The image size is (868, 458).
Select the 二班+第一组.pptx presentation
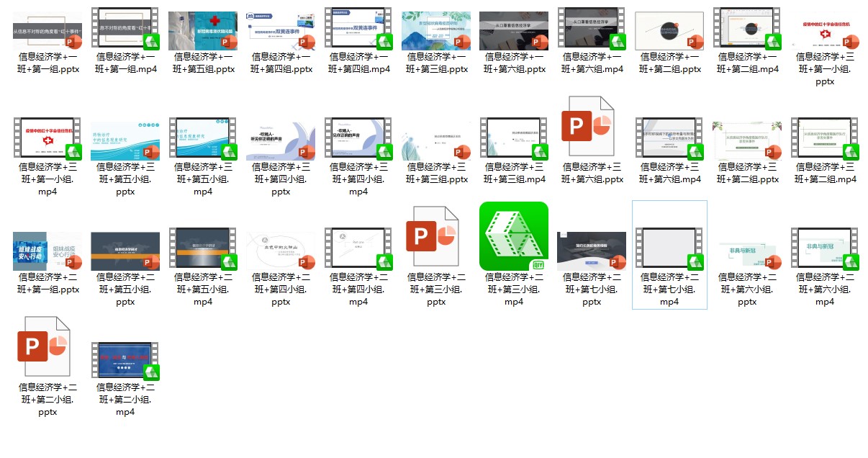(x=48, y=250)
